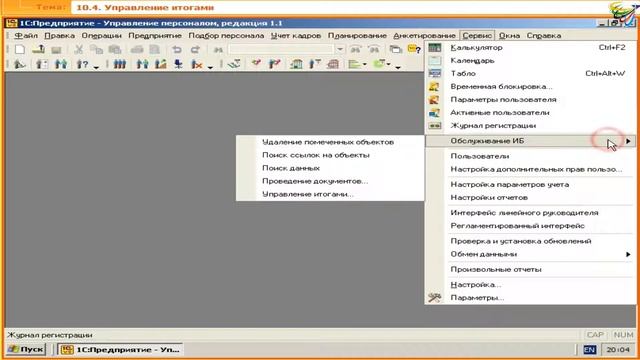Click the New document toolbar icon

point(20,49)
